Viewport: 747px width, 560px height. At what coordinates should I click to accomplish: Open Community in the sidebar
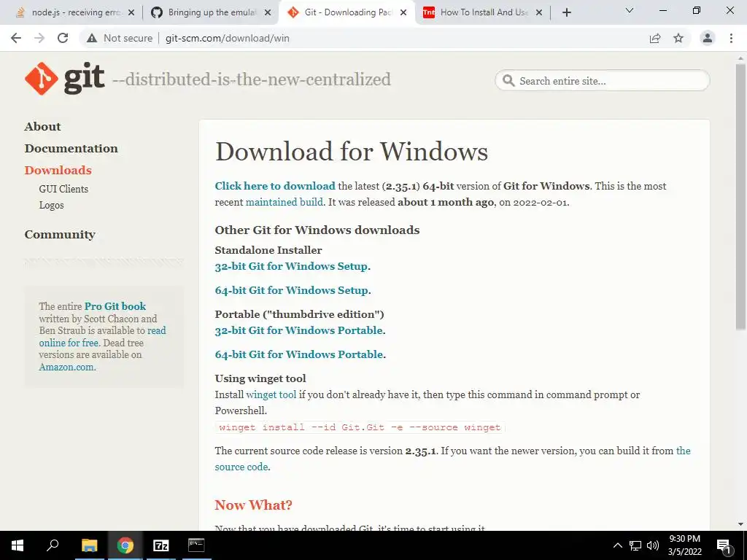pos(60,234)
